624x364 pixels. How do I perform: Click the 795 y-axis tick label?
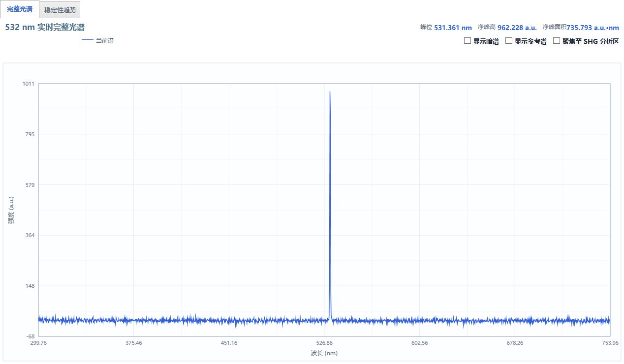click(x=30, y=134)
